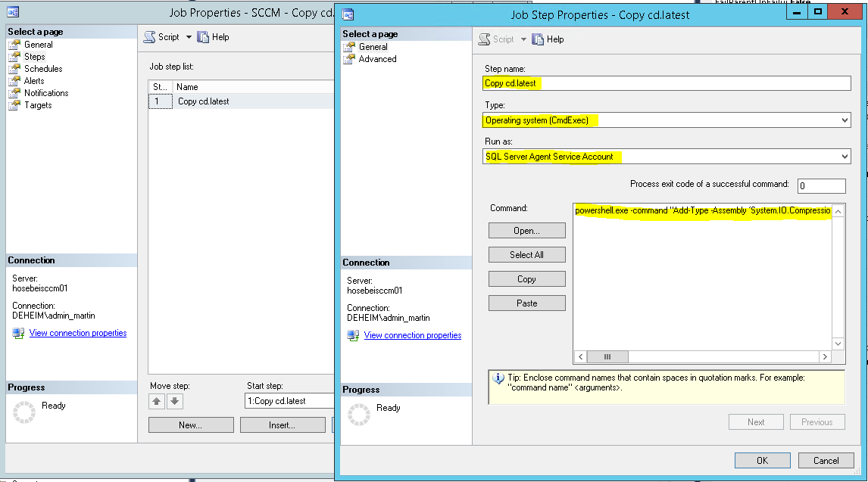Image resolution: width=868 pixels, height=482 pixels.
Task: Click connection properties icon in Job Properties
Action: pyautogui.click(x=18, y=333)
